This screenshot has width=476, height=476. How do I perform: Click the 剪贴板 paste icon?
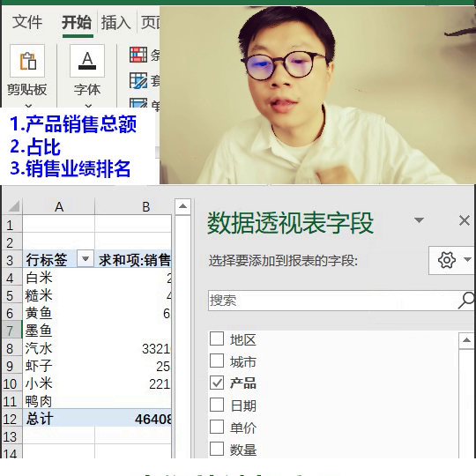27,61
